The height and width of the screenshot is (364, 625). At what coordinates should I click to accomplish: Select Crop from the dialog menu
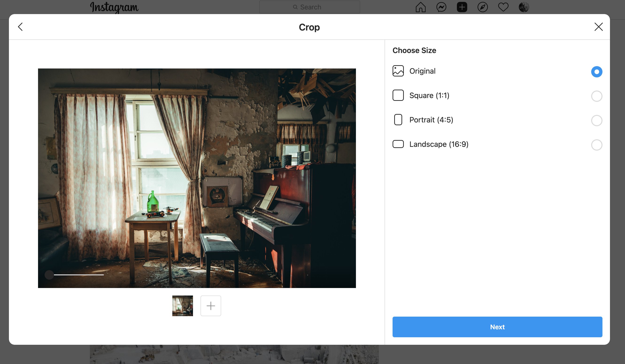click(x=310, y=27)
